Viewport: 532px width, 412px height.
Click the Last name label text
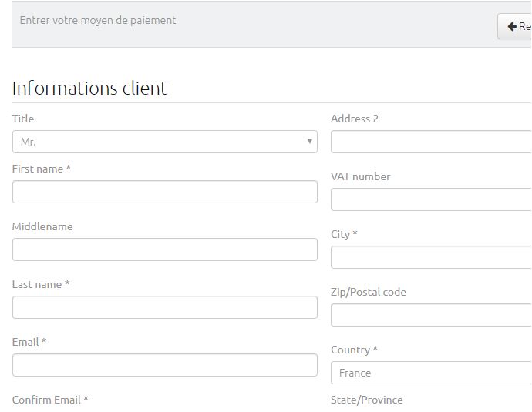coord(41,284)
